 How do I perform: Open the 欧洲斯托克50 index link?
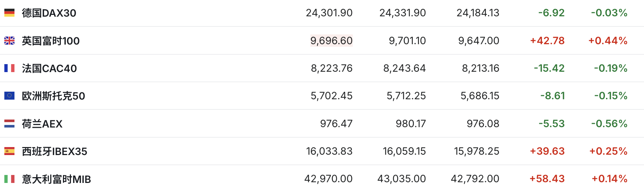click(x=53, y=96)
